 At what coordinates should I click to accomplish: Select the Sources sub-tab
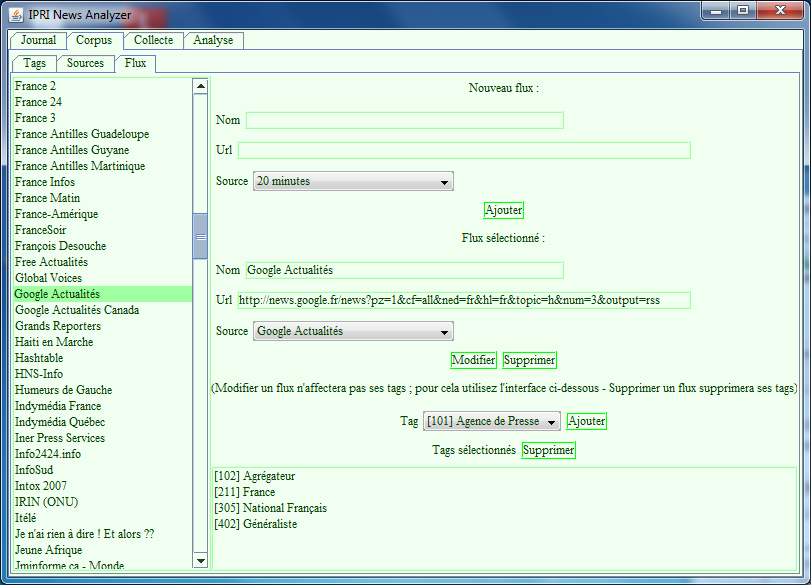(85, 63)
